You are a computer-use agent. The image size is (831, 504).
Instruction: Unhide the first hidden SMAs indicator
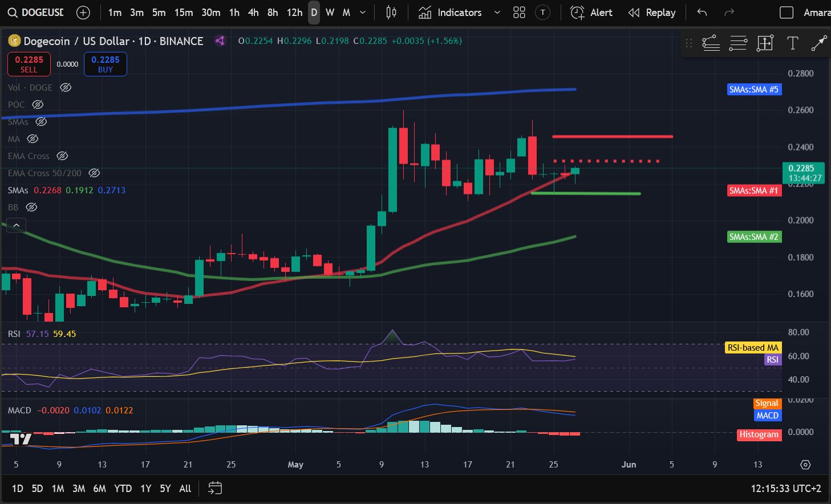pos(41,121)
